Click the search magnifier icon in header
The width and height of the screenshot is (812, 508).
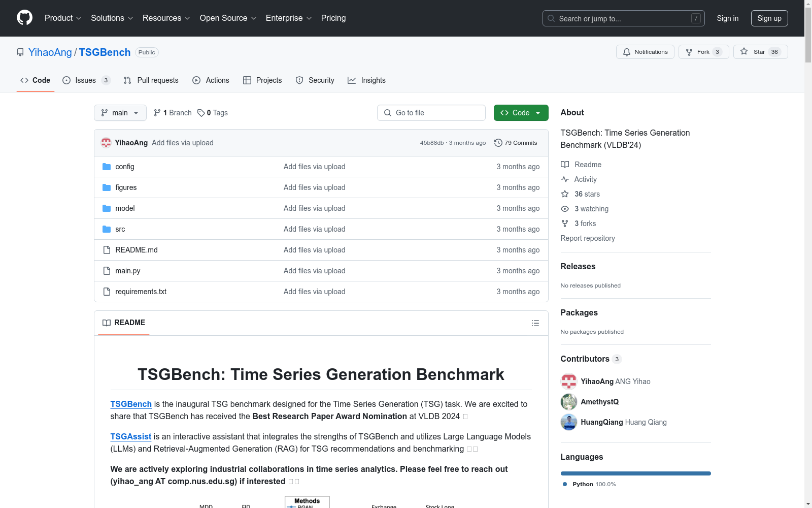point(551,18)
